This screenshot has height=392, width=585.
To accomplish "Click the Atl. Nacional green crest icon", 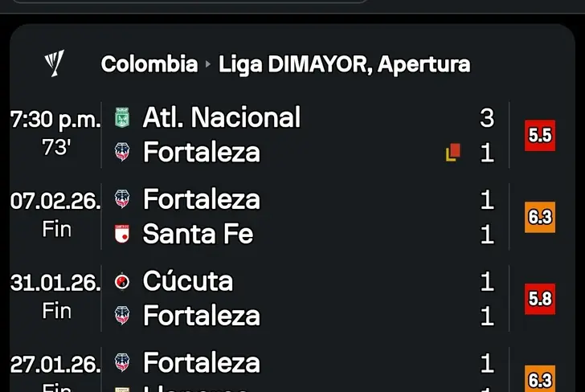I will 122,117.
